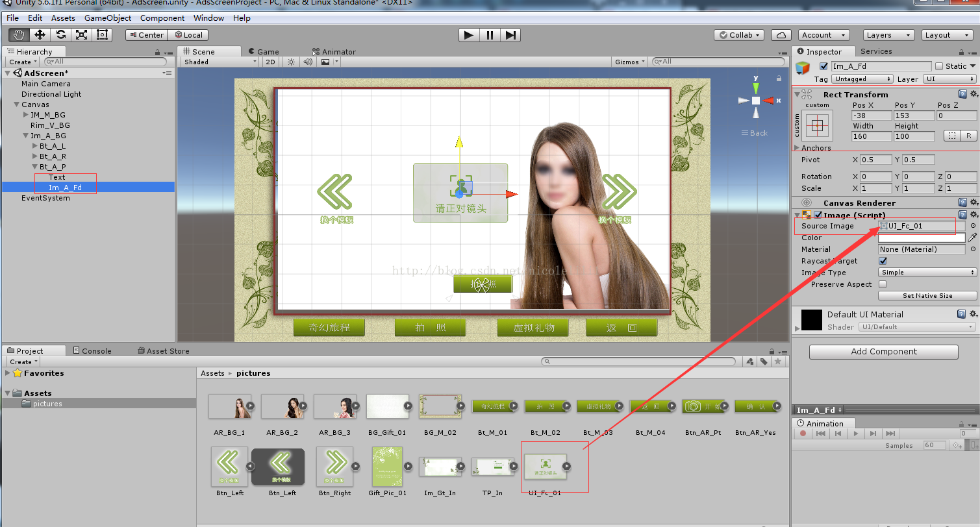Toggle Im_A_Fd active checkbox

point(824,66)
